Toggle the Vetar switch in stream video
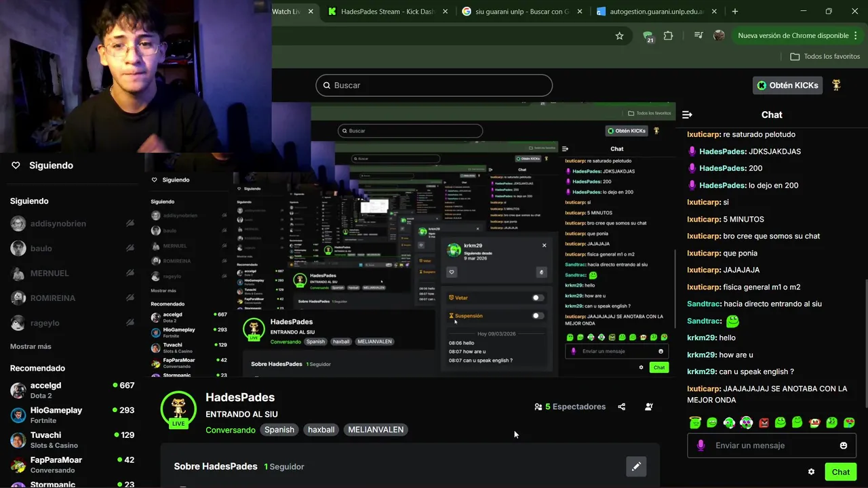 538,298
